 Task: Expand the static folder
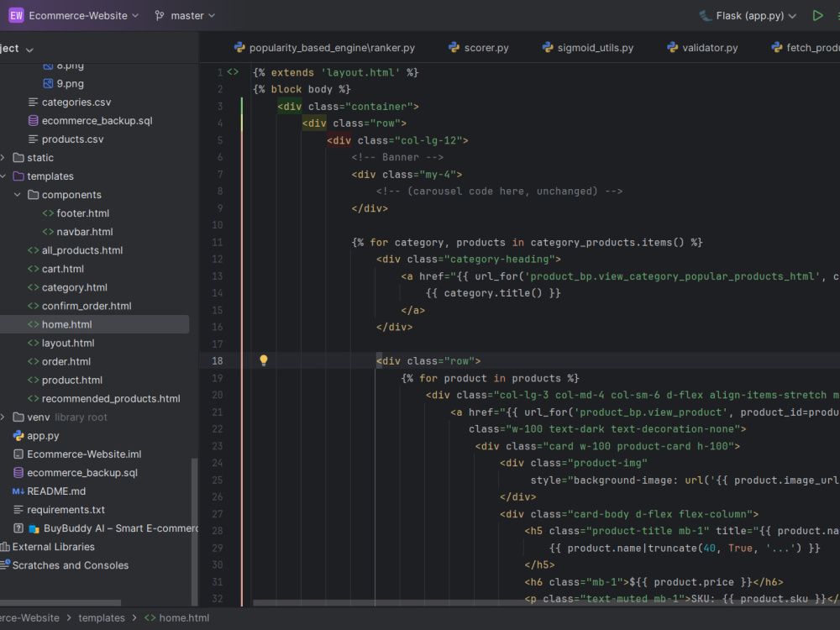coord(3,158)
